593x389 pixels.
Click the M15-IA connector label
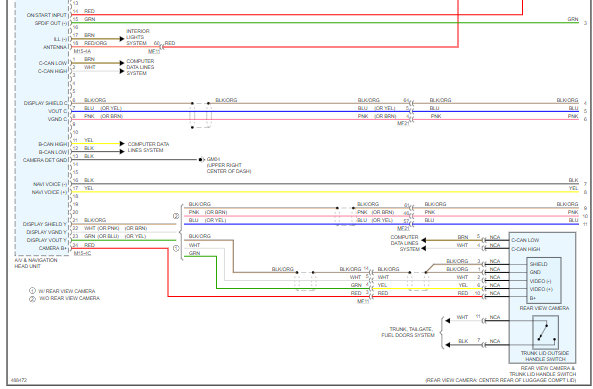pos(82,51)
